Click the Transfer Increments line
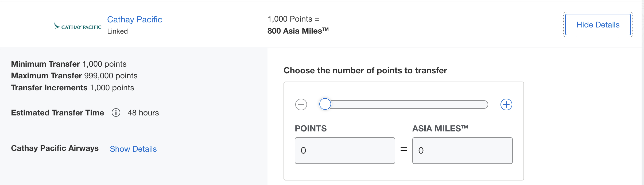The height and width of the screenshot is (185, 644). pyautogui.click(x=72, y=88)
